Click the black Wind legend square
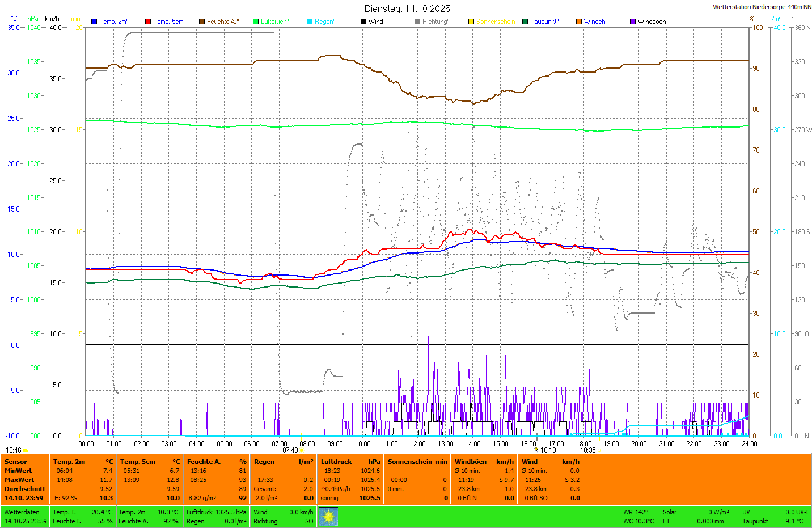The image size is (812, 528). 363,22
